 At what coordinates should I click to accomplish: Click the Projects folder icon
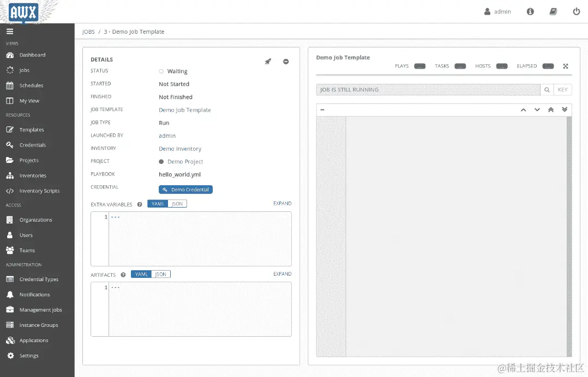coord(10,160)
